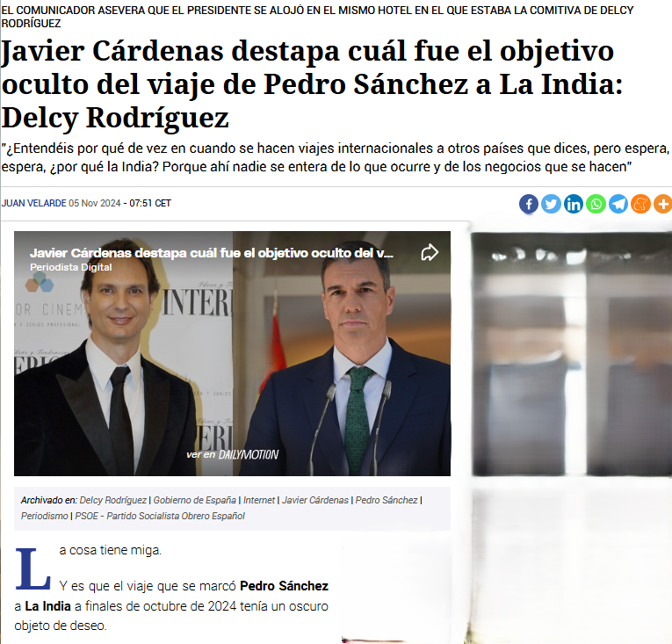Open the Delcy Rodríguez tag link
Screen dimensions: 672x644
113,500
